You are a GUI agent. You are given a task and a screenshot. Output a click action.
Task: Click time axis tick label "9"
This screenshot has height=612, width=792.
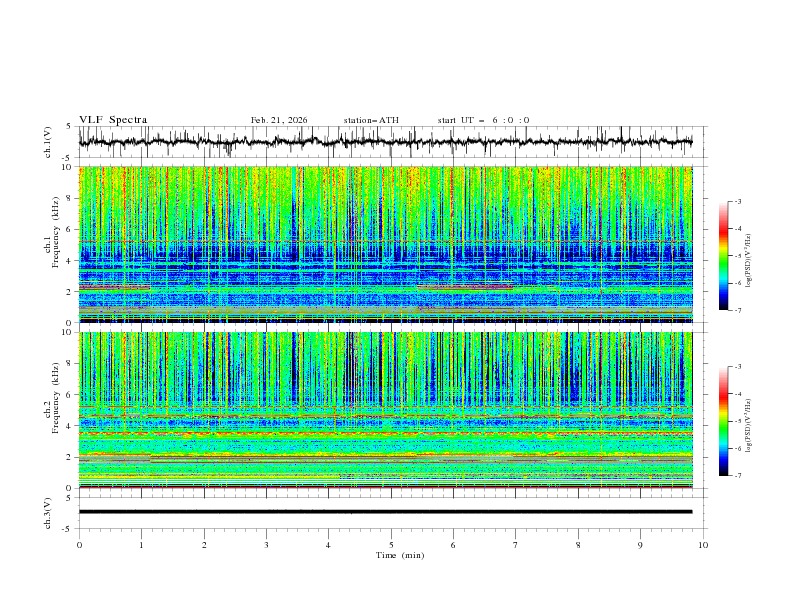[x=640, y=545]
